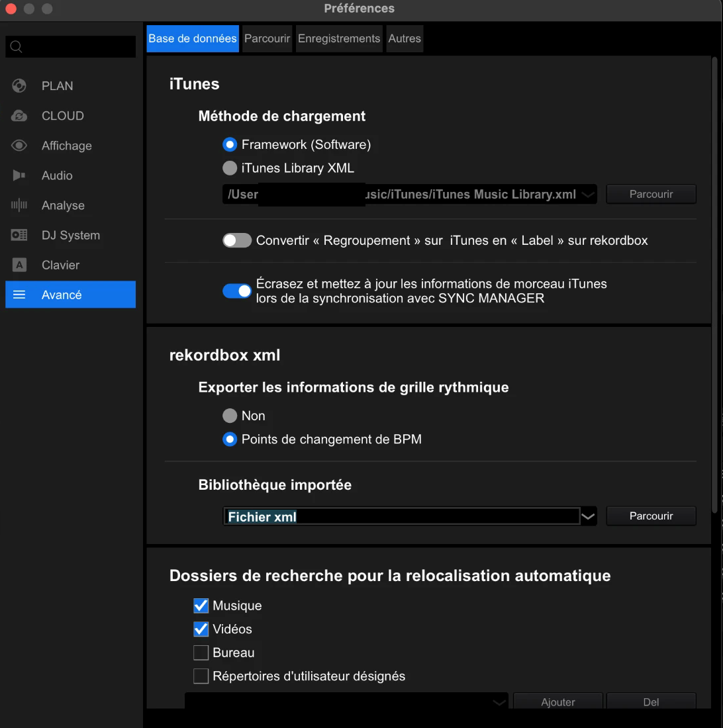The width and height of the screenshot is (723, 728).
Task: Click the PLAN disc icon in sidebar
Action: coord(19,86)
